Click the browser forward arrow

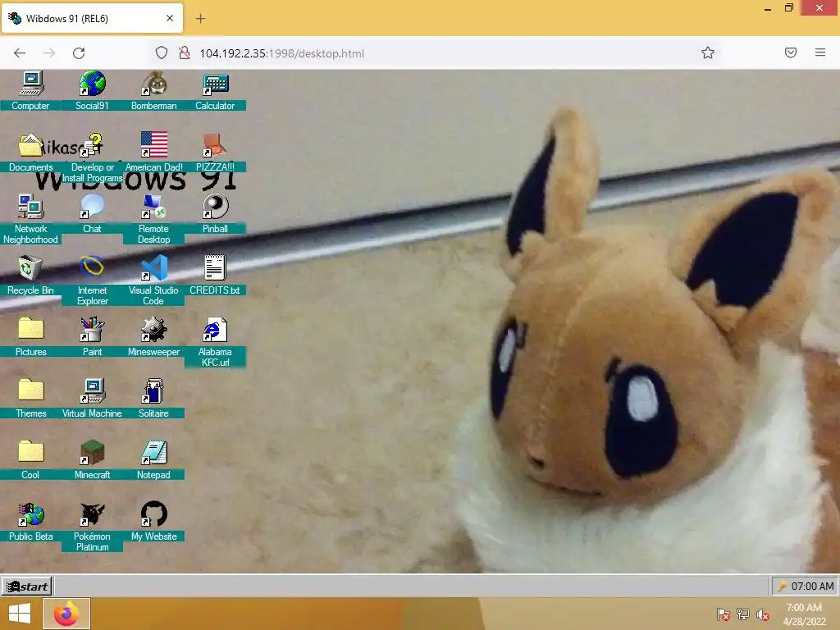[49, 53]
